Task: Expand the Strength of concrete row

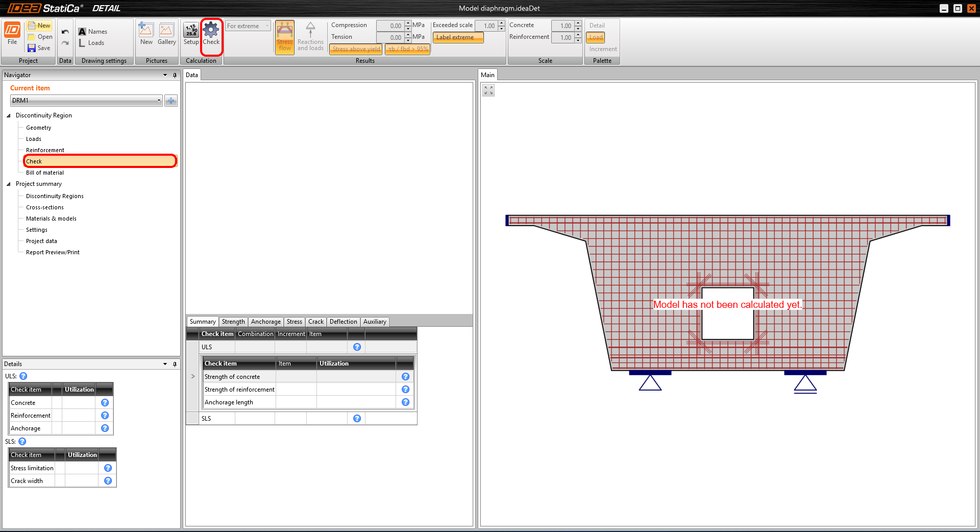Action: coord(192,376)
